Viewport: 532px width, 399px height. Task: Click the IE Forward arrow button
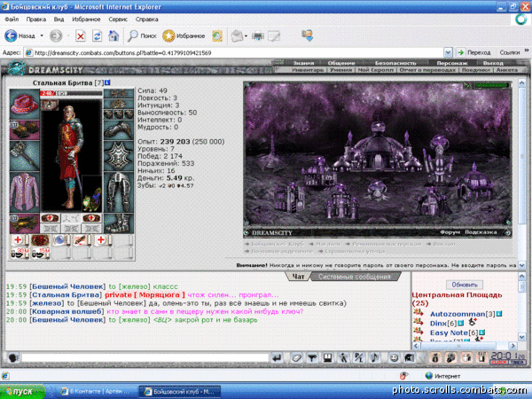point(56,35)
